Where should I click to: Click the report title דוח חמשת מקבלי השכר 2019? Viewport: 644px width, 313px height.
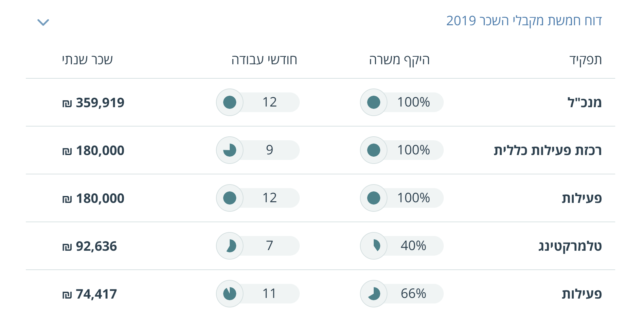[x=524, y=21]
